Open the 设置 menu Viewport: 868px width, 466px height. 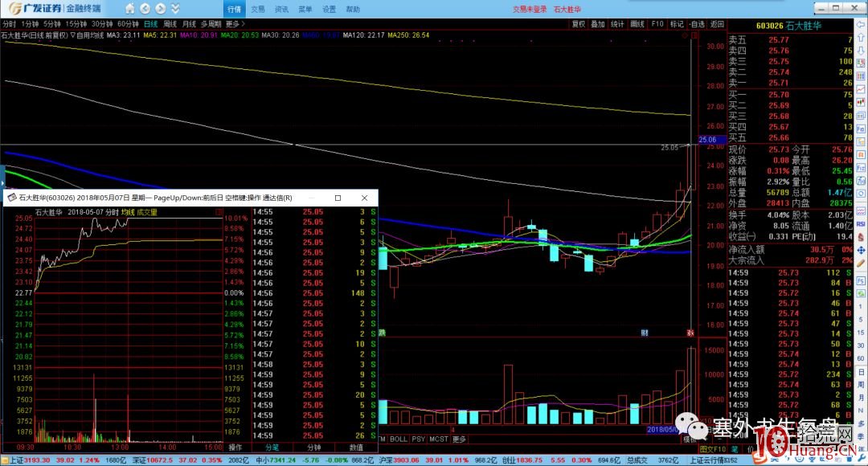[330, 10]
